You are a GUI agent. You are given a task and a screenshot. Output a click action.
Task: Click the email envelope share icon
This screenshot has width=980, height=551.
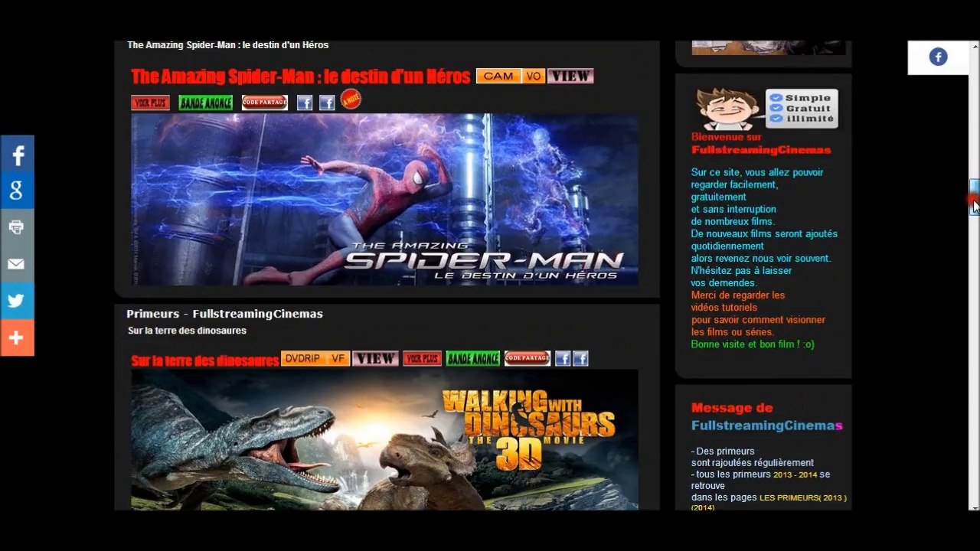pos(17,264)
